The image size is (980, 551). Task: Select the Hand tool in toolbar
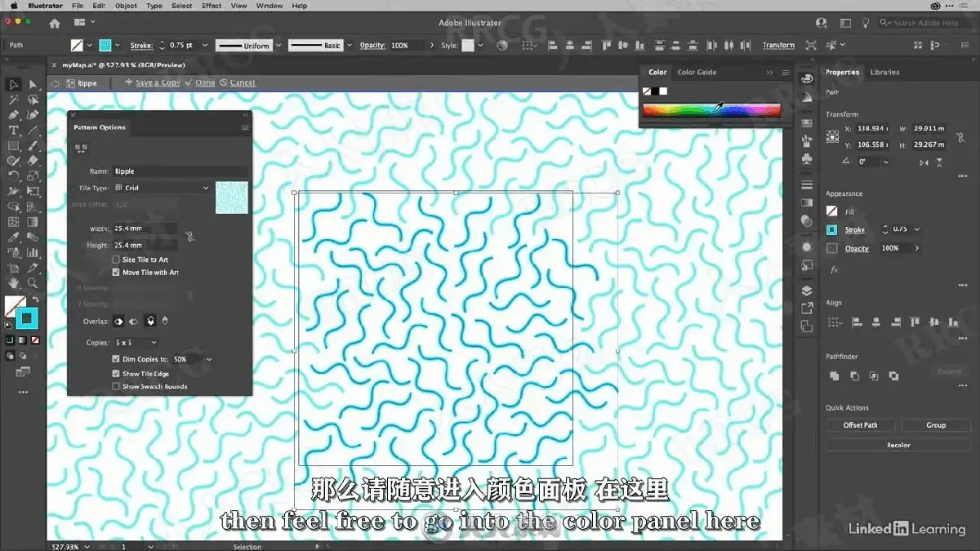(14, 283)
